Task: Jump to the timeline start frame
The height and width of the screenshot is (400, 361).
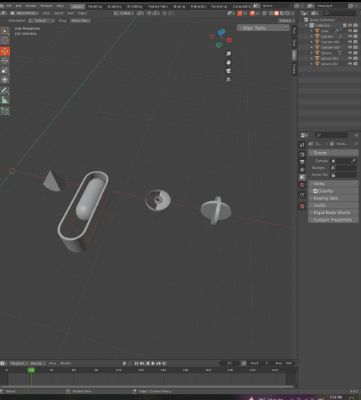Action: (x=136, y=363)
